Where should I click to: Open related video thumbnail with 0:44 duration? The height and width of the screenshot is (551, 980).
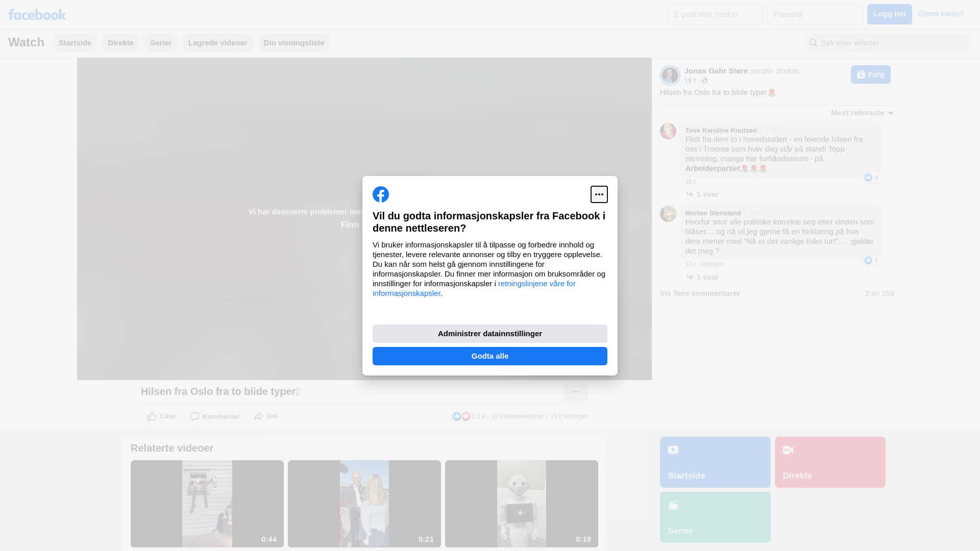pos(207,504)
